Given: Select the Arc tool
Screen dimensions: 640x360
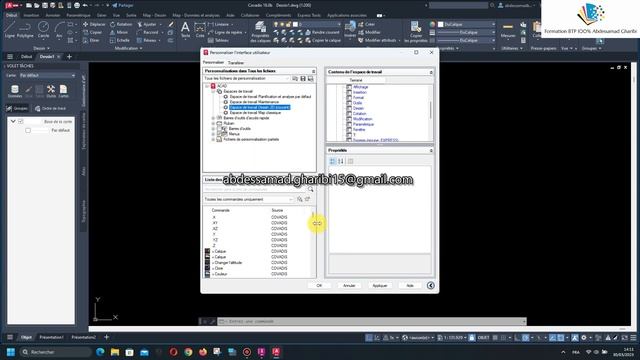Looking at the screenshot, I should [x=59, y=30].
